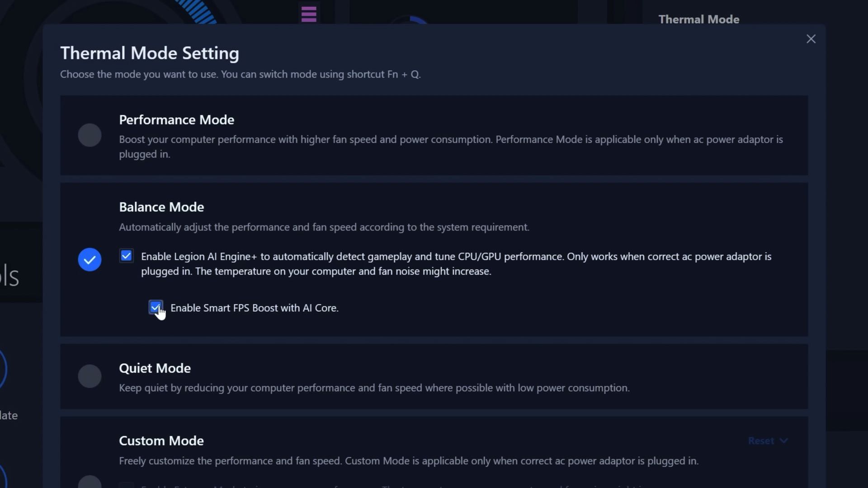Click the Balance Mode title
868x488 pixels.
point(161,207)
